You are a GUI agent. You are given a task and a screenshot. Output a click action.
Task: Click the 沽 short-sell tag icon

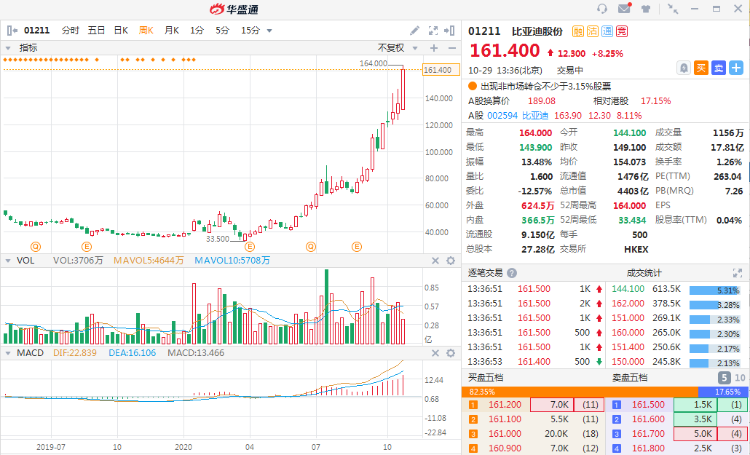(593, 32)
